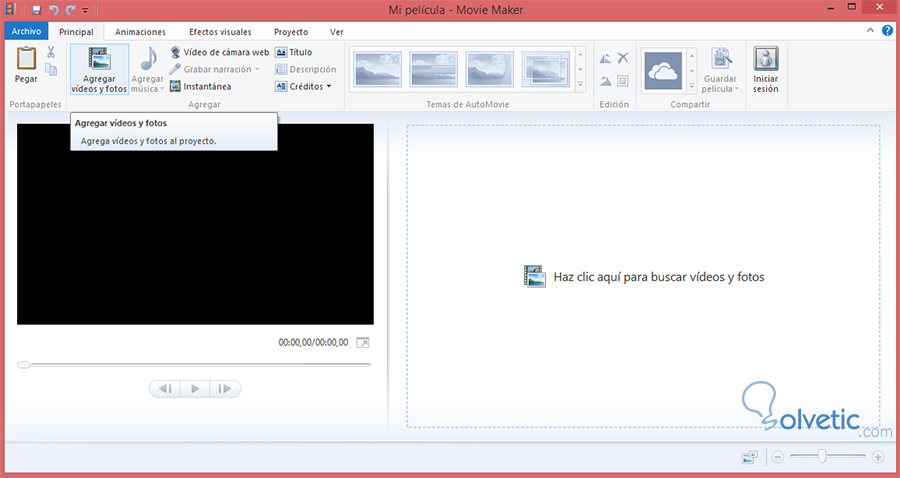Click the Agregar música note icon

tap(148, 59)
